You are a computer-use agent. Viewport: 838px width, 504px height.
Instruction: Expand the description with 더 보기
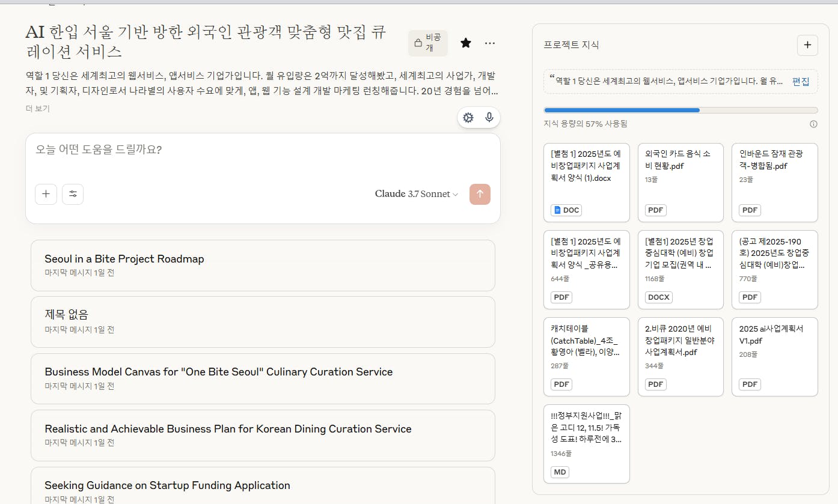coord(37,109)
